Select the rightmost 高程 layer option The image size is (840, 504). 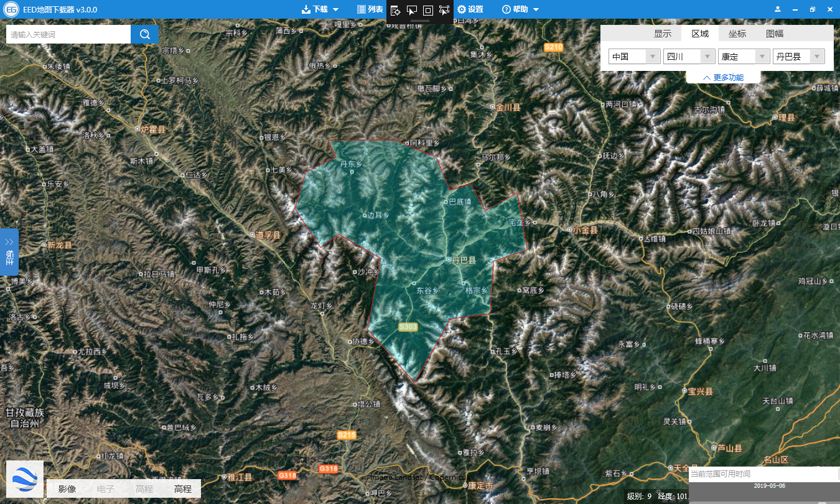pyautogui.click(x=183, y=489)
